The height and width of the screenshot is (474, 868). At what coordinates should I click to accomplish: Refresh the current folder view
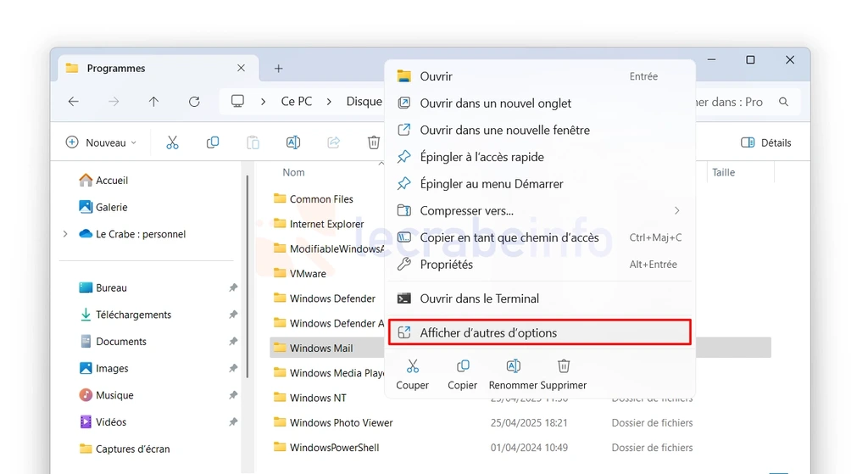(x=194, y=102)
